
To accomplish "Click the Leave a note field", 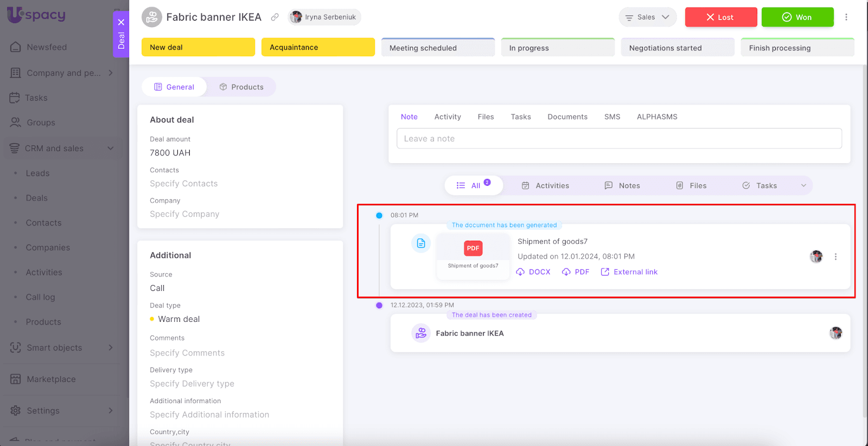I will pyautogui.click(x=619, y=139).
